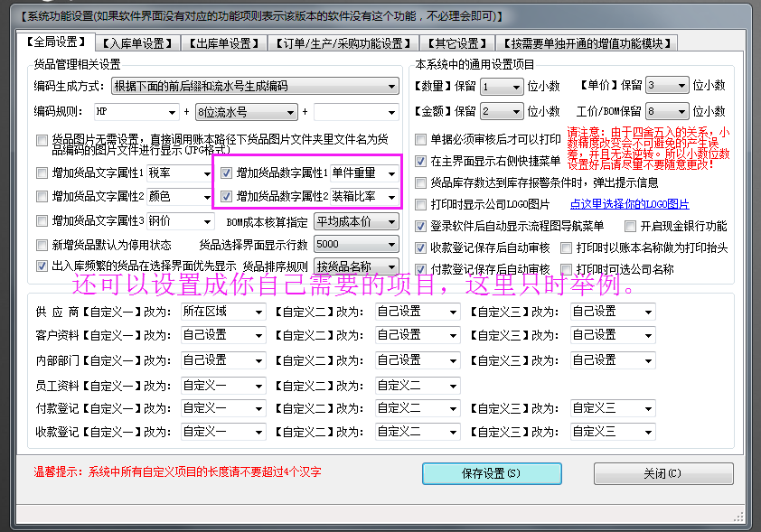The height and width of the screenshot is (532, 761).
Task: Switch to the 入库单设置 tab
Action: (x=134, y=42)
